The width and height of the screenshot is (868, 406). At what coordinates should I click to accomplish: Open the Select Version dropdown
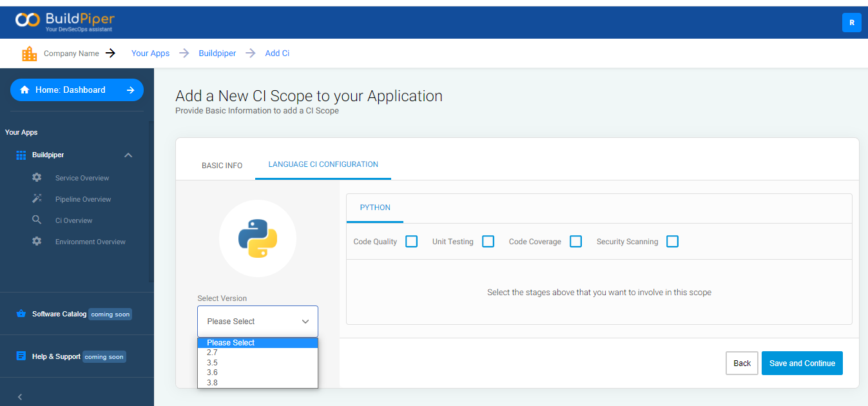[x=258, y=321]
